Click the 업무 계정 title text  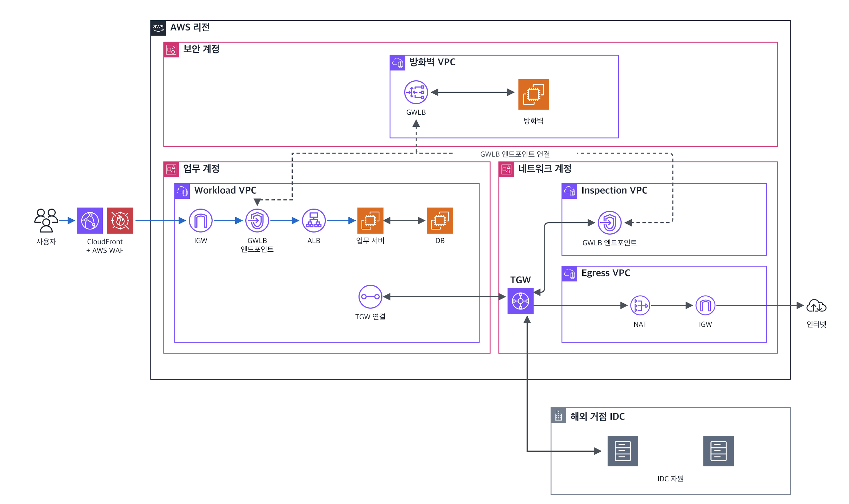(x=201, y=168)
